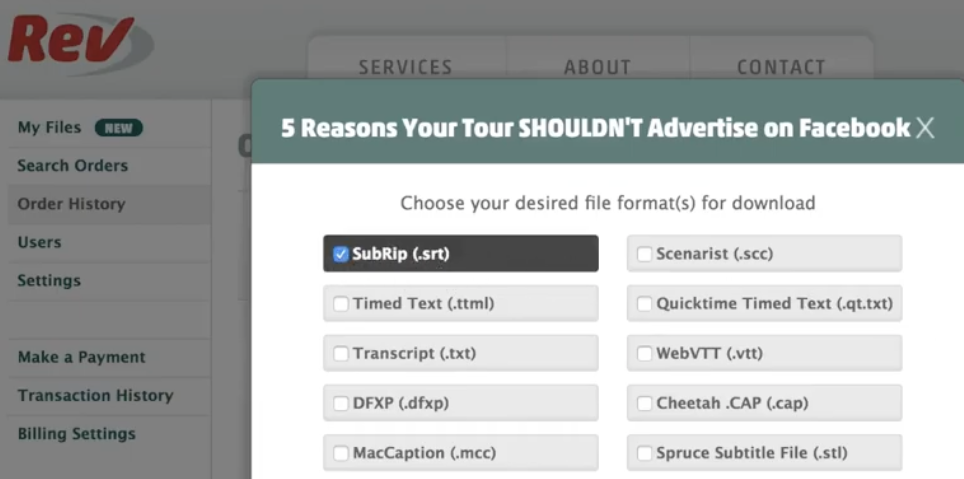Image resolution: width=964 pixels, height=479 pixels.
Task: Uncheck the SubRip (.srt) checkbox
Action: click(341, 254)
